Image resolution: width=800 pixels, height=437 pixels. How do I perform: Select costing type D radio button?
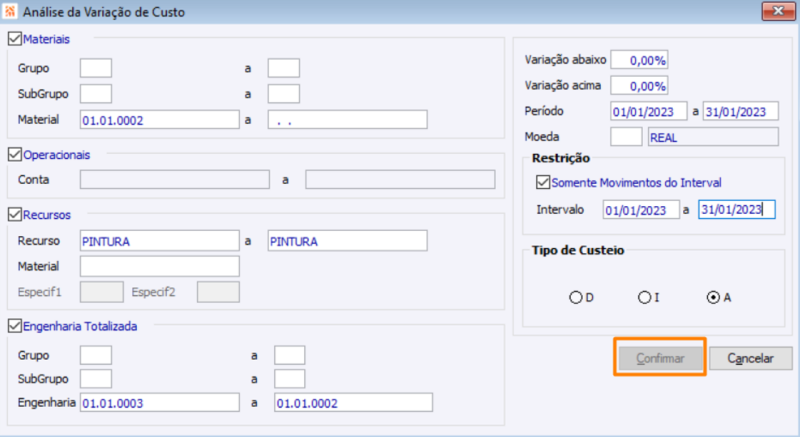pyautogui.click(x=576, y=297)
